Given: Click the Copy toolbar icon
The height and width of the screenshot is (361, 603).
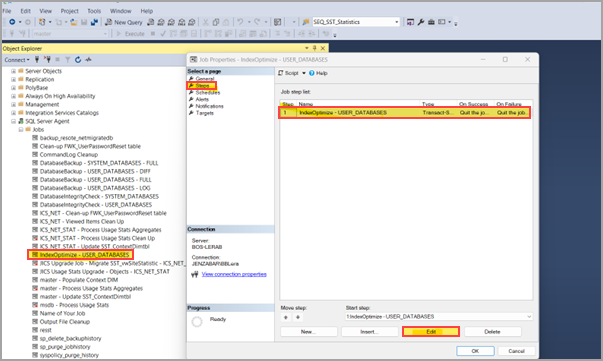Looking at the screenshot, I should pyautogui.click(x=216, y=22).
